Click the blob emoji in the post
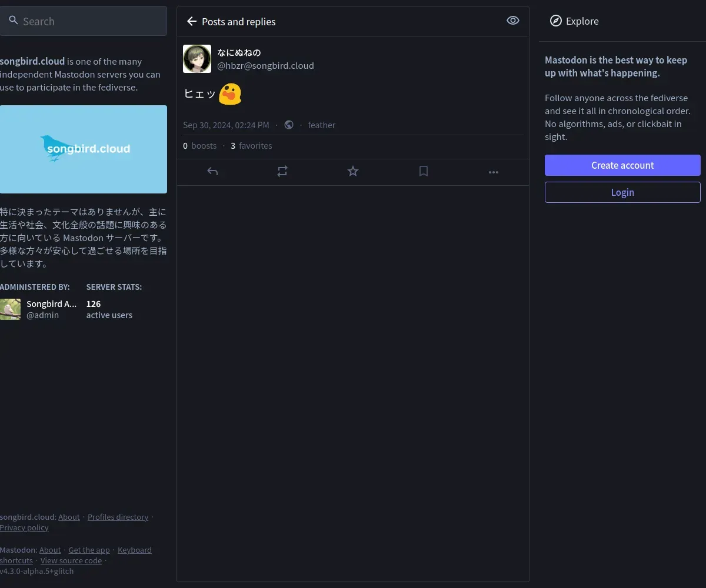706x588 pixels. (230, 94)
